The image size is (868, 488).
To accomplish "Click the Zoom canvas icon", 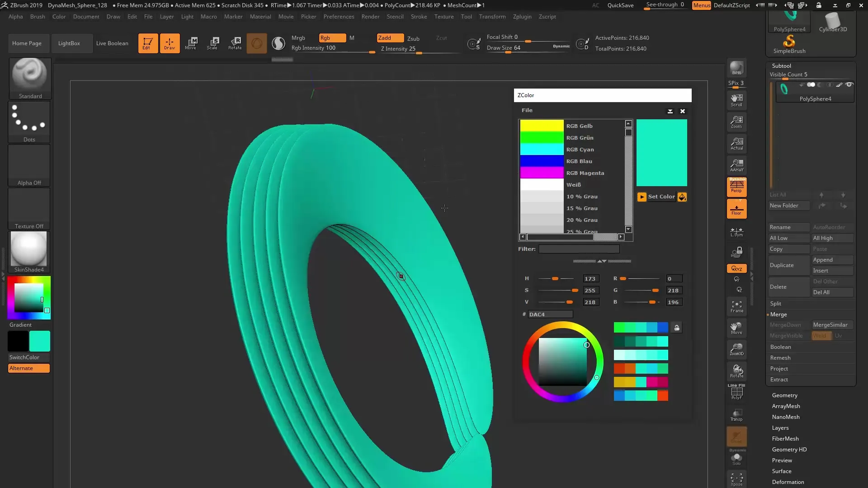I will point(736,122).
